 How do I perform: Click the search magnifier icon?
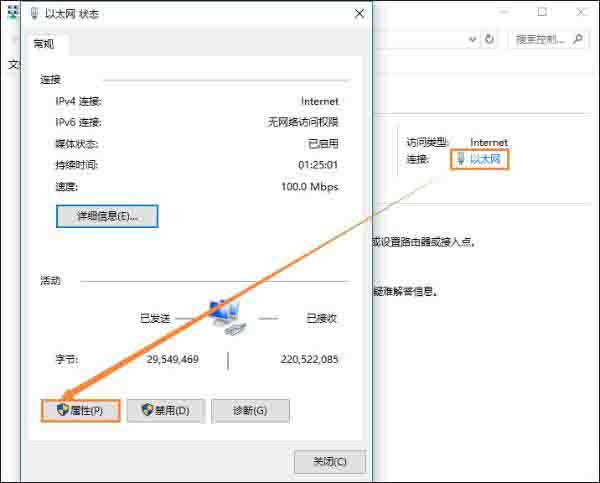[x=577, y=40]
